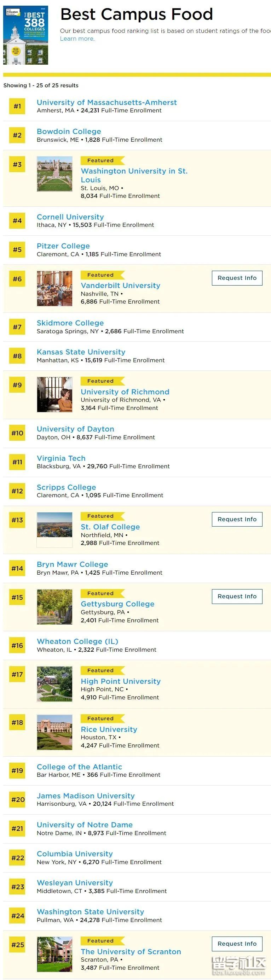The height and width of the screenshot is (980, 271).
Task: Open Kansas State University listing
Action: tap(81, 352)
